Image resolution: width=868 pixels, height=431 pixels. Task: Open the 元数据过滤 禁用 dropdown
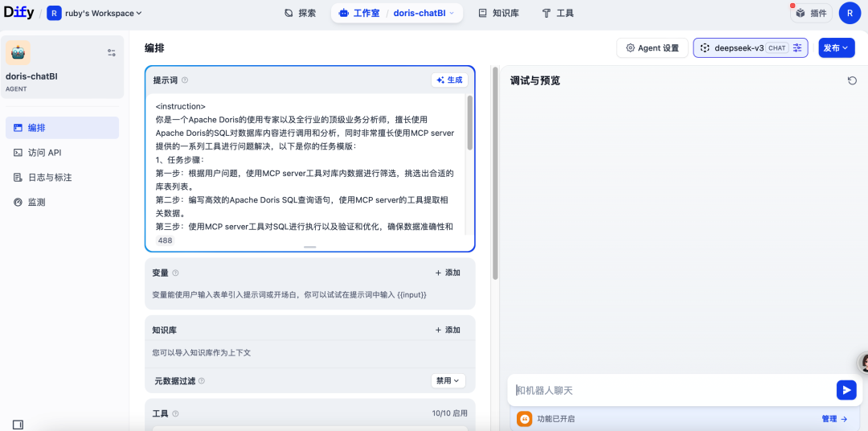pyautogui.click(x=448, y=380)
